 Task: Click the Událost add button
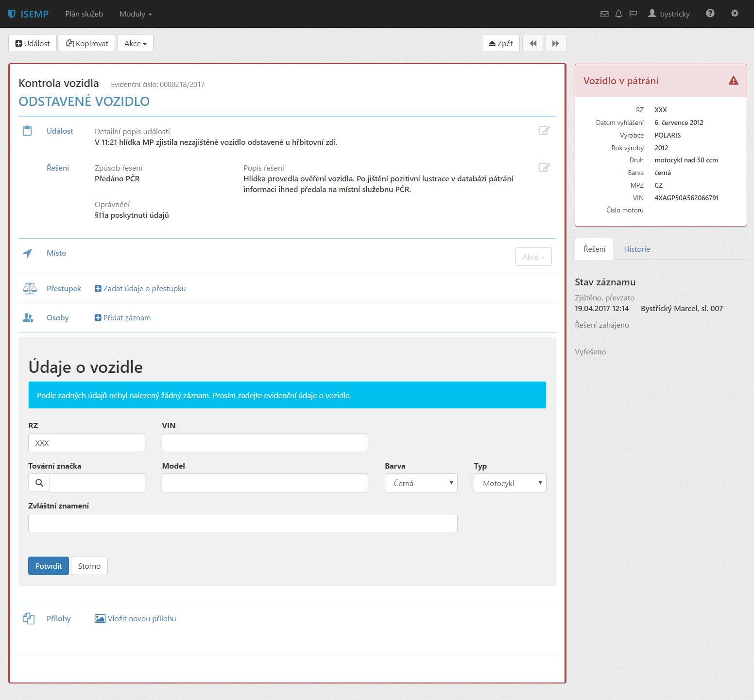click(33, 43)
